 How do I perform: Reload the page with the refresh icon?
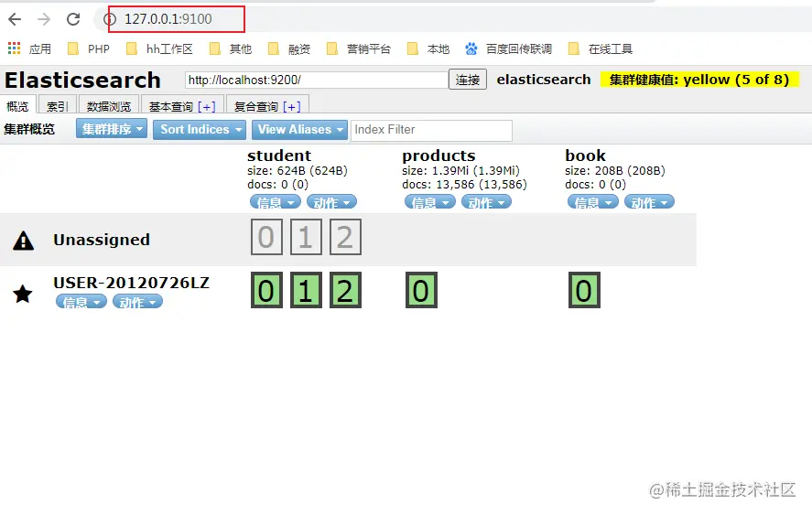pos(73,19)
